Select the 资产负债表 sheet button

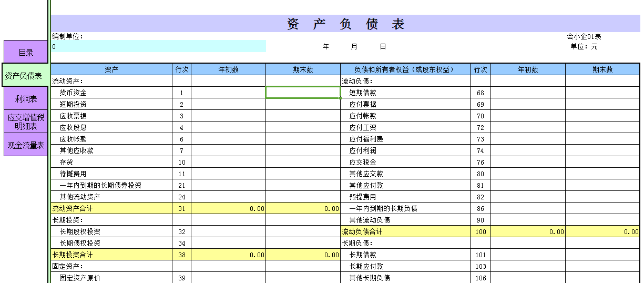click(24, 75)
